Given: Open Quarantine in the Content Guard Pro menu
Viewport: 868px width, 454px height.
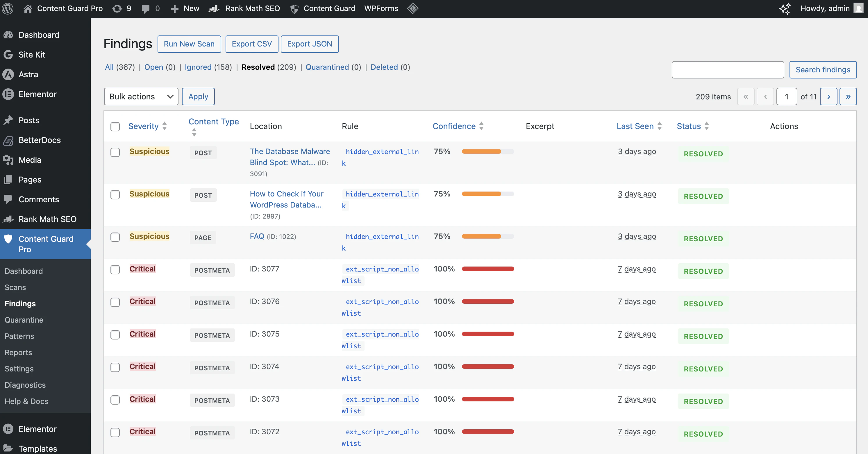Looking at the screenshot, I should 24,320.
